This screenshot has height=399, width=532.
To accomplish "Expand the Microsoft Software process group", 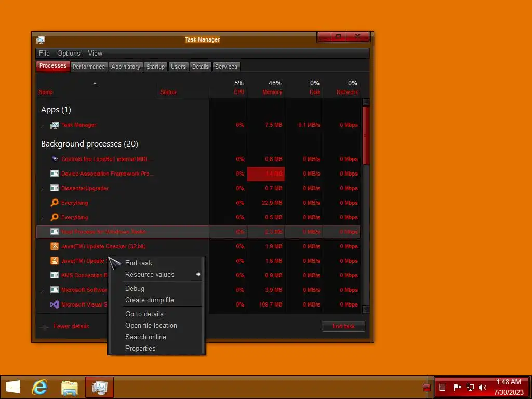I will click(43, 290).
